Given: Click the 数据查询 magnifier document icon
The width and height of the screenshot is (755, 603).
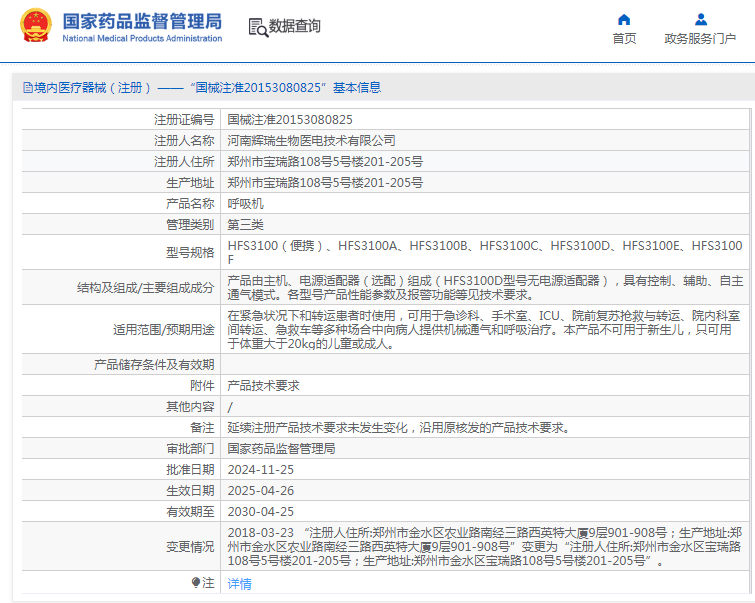Looking at the screenshot, I should coord(257,27).
